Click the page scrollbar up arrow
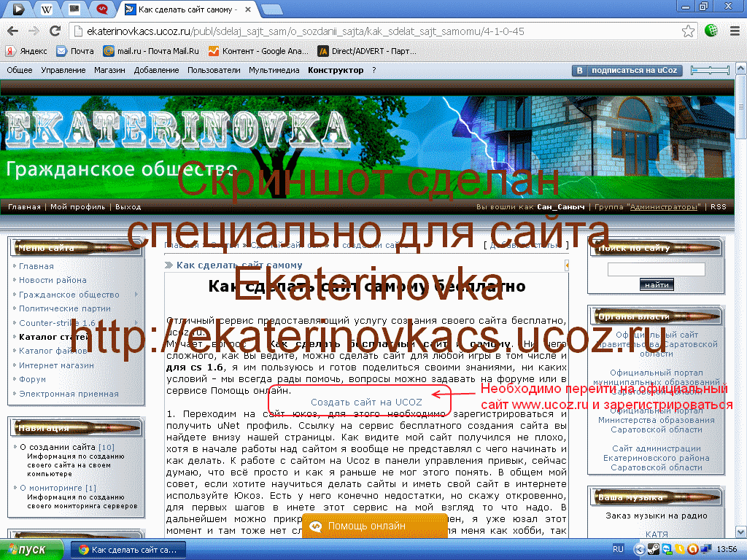747x560 pixels. (741, 69)
